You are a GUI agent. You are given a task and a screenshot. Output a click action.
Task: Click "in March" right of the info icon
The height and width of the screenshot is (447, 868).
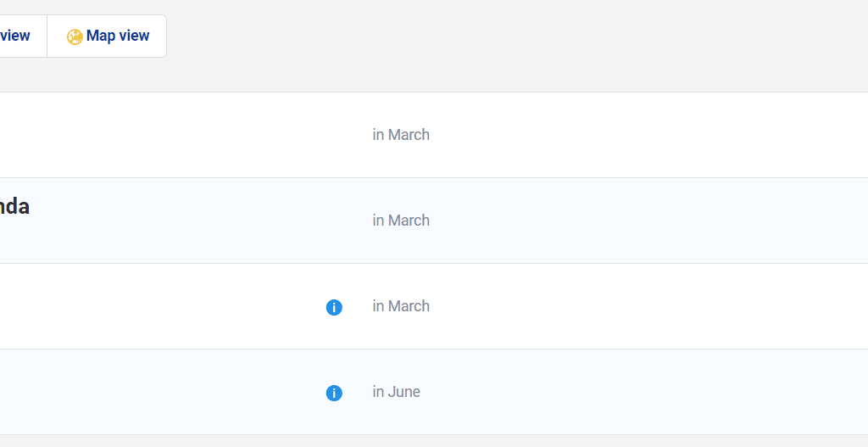401,306
